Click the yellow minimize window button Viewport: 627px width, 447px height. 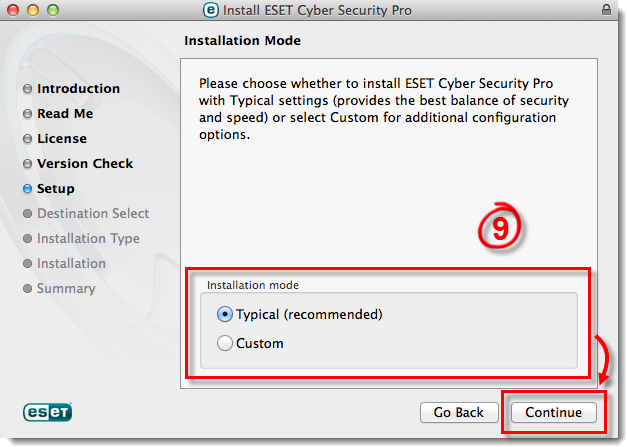pyautogui.click(x=33, y=10)
